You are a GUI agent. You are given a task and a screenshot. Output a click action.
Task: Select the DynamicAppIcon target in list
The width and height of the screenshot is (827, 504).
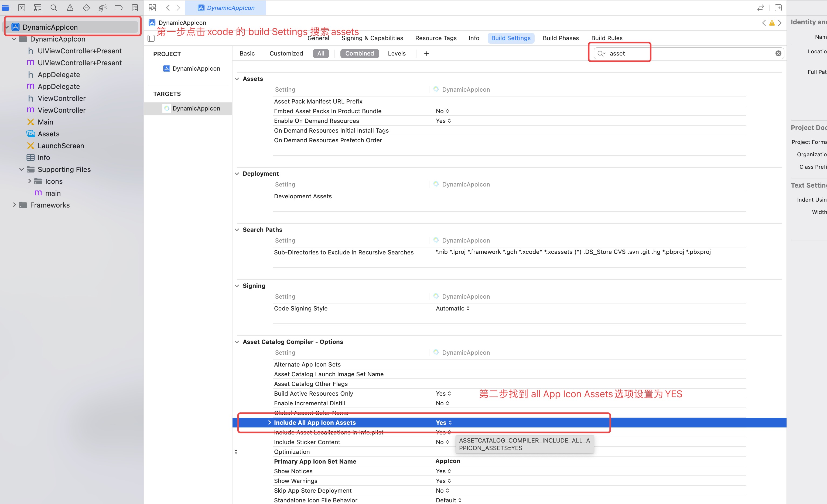[x=196, y=108]
